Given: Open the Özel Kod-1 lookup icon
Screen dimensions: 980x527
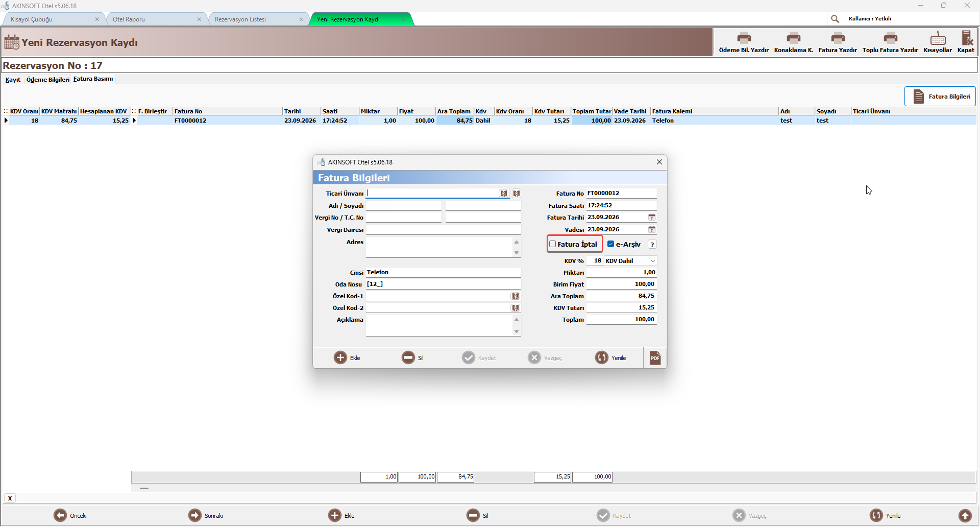Looking at the screenshot, I should point(516,296).
